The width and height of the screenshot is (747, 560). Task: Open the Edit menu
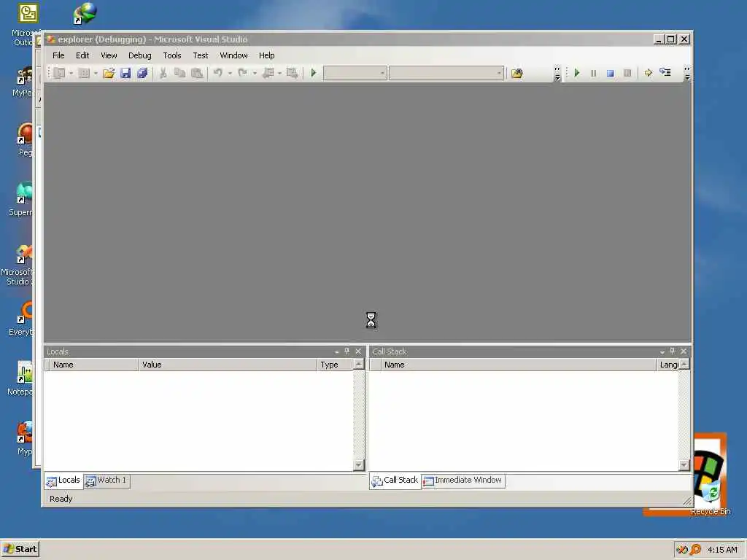coord(82,55)
